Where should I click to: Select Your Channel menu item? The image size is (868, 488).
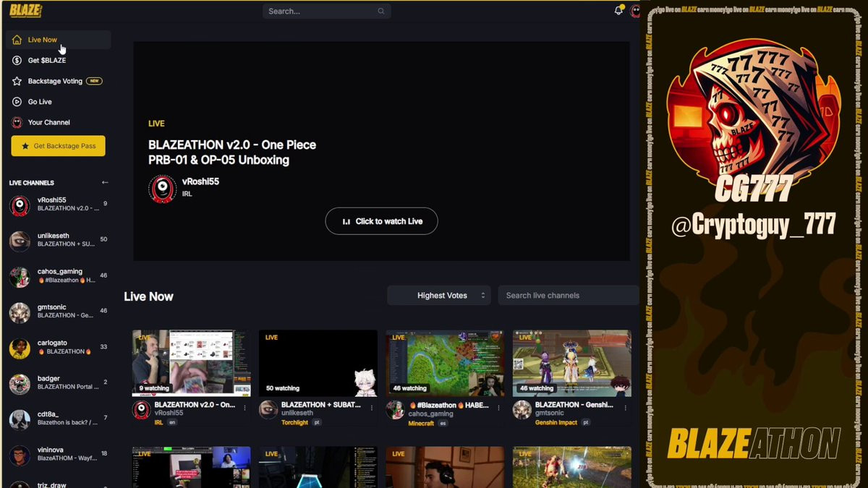click(x=49, y=122)
